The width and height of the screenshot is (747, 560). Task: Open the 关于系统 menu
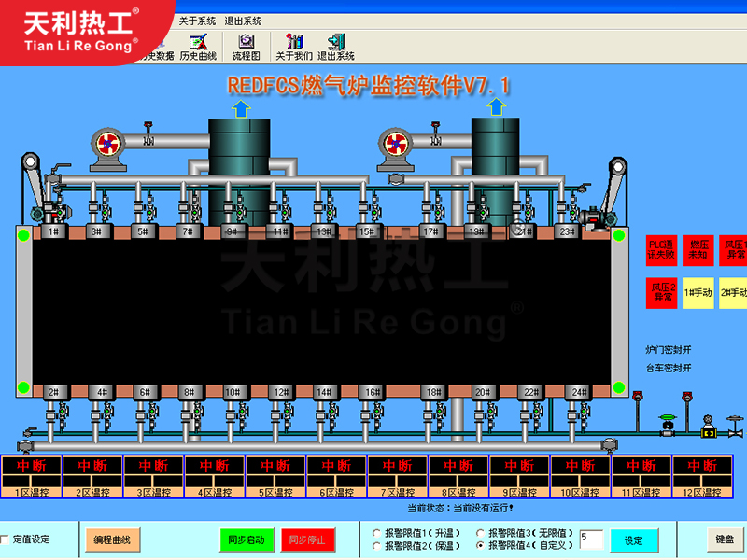197,21
